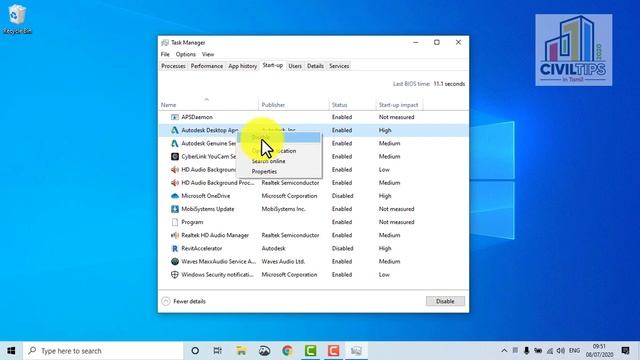Select the Microsoft OneDrive name text
The height and width of the screenshot is (360, 640).
(x=206, y=196)
